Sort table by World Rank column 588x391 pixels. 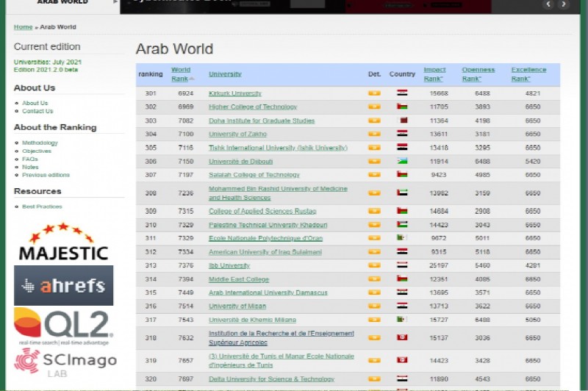point(181,73)
